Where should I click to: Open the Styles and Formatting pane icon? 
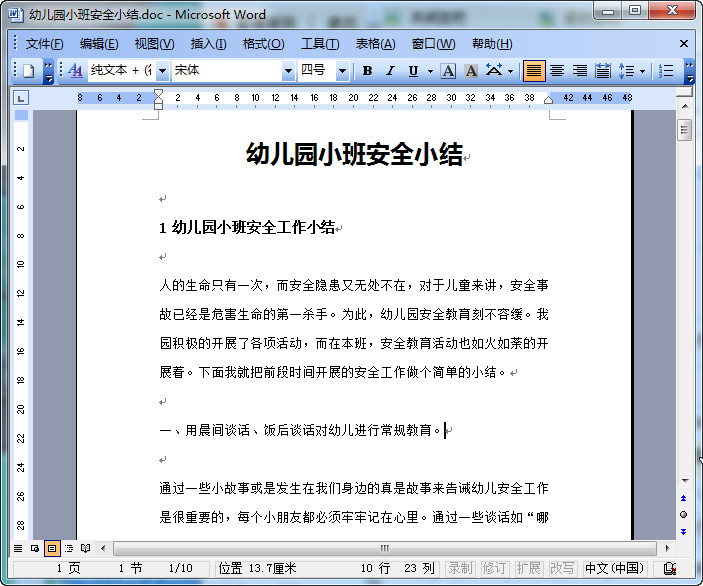[75, 71]
